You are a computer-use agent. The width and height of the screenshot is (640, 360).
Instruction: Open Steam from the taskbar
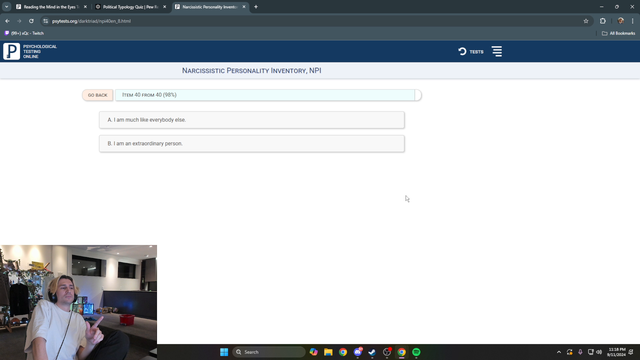pos(372,352)
